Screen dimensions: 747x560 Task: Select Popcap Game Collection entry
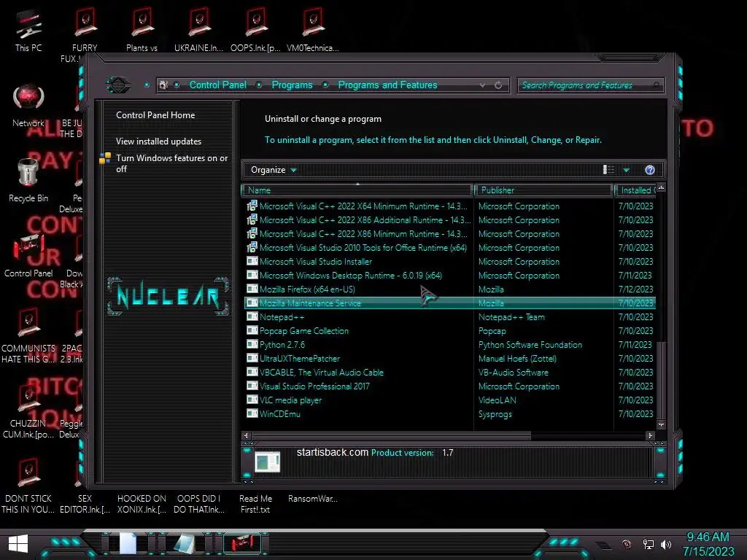pos(449,330)
